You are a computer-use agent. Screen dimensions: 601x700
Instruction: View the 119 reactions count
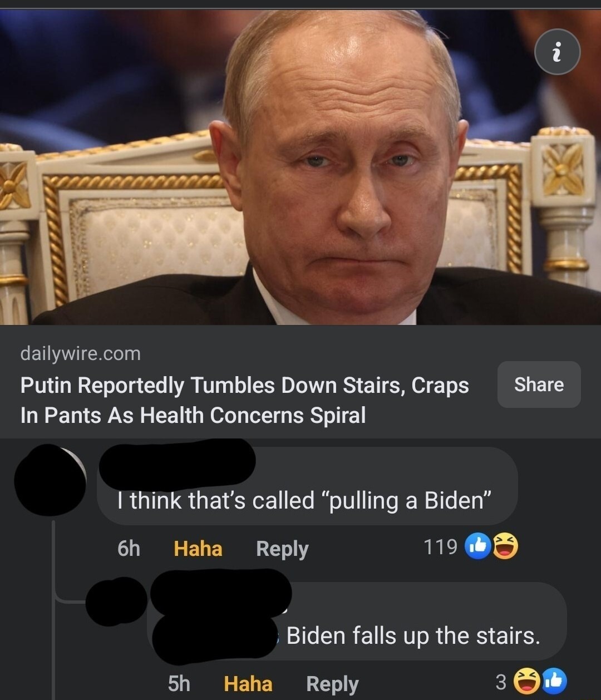pos(441,547)
